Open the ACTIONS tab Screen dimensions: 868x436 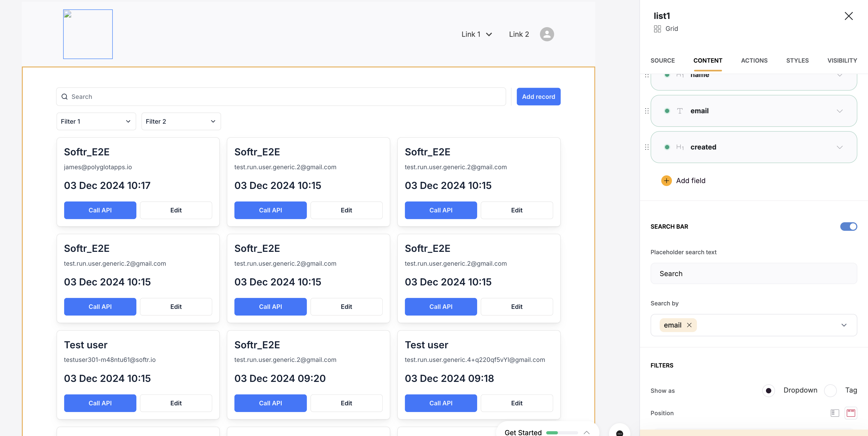click(754, 61)
